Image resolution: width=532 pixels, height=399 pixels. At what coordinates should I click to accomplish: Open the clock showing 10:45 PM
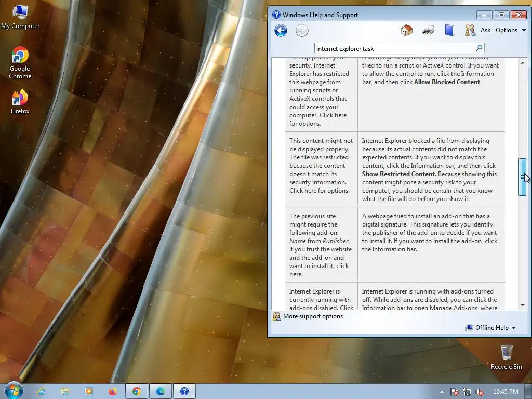tap(506, 392)
